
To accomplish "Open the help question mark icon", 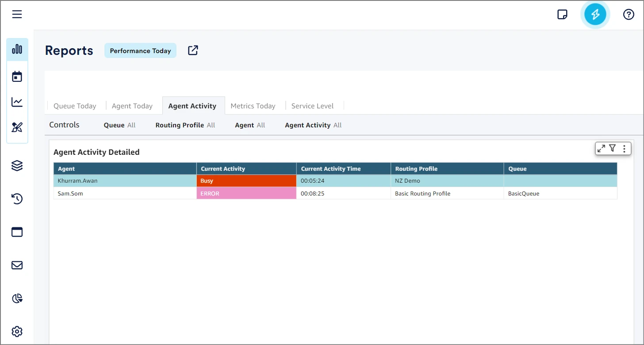I will (629, 15).
